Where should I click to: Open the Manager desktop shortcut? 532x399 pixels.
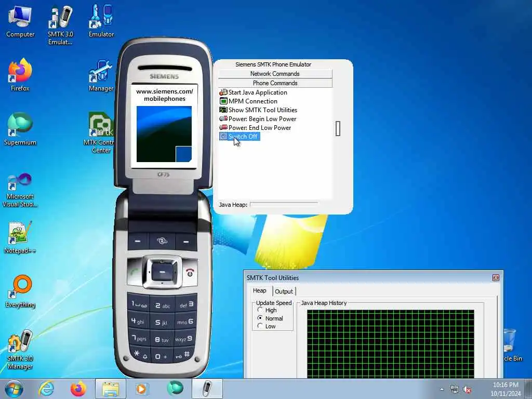[101, 75]
